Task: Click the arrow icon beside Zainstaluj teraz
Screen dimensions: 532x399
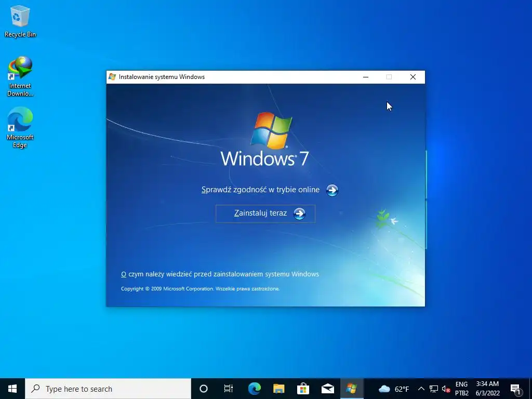Action: click(x=299, y=214)
